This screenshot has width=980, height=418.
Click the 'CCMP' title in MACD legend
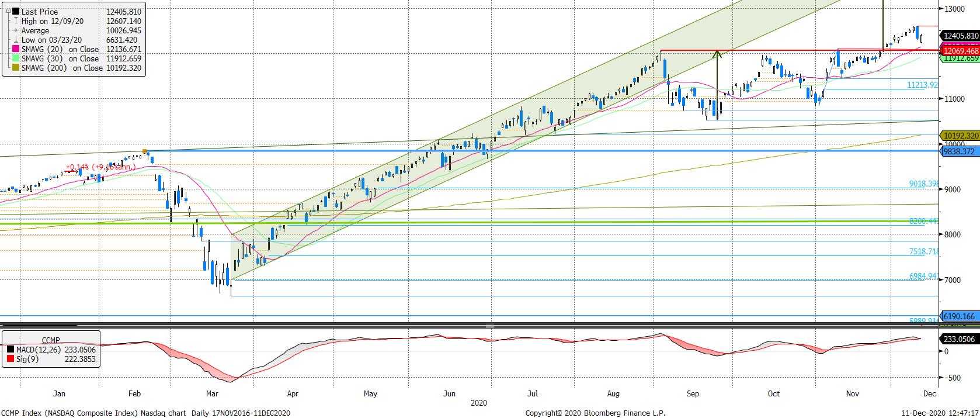[51, 340]
